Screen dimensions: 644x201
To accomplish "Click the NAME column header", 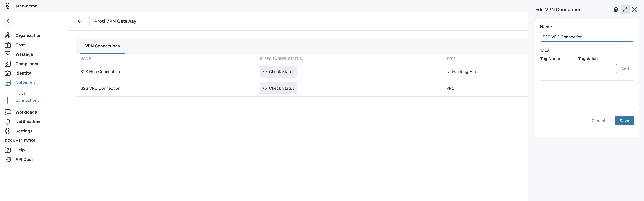I will pyautogui.click(x=86, y=59).
